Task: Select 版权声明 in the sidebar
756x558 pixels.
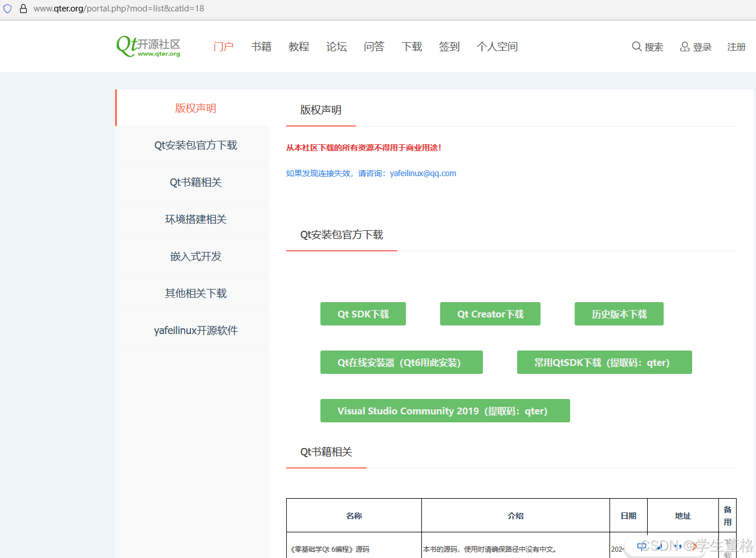Action: (192, 108)
